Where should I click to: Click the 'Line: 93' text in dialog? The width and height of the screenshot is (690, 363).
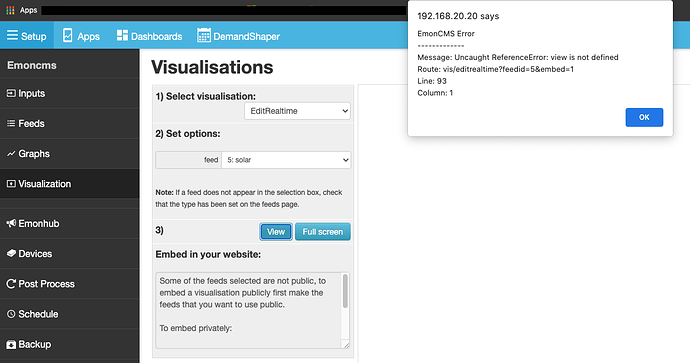(x=432, y=81)
